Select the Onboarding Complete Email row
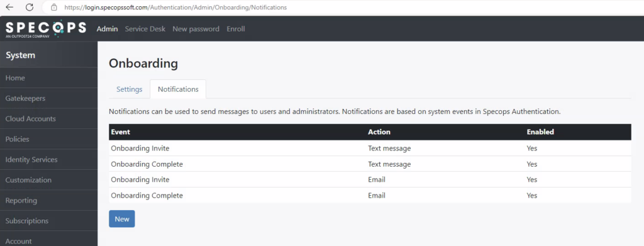 coord(370,196)
